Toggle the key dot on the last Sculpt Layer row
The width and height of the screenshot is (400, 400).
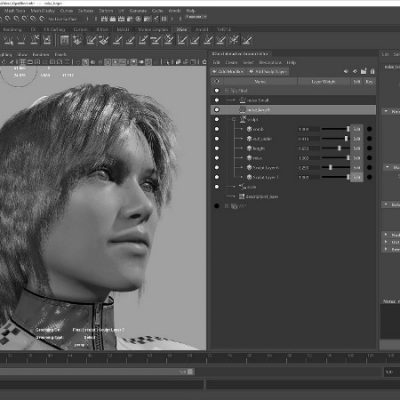(369, 177)
